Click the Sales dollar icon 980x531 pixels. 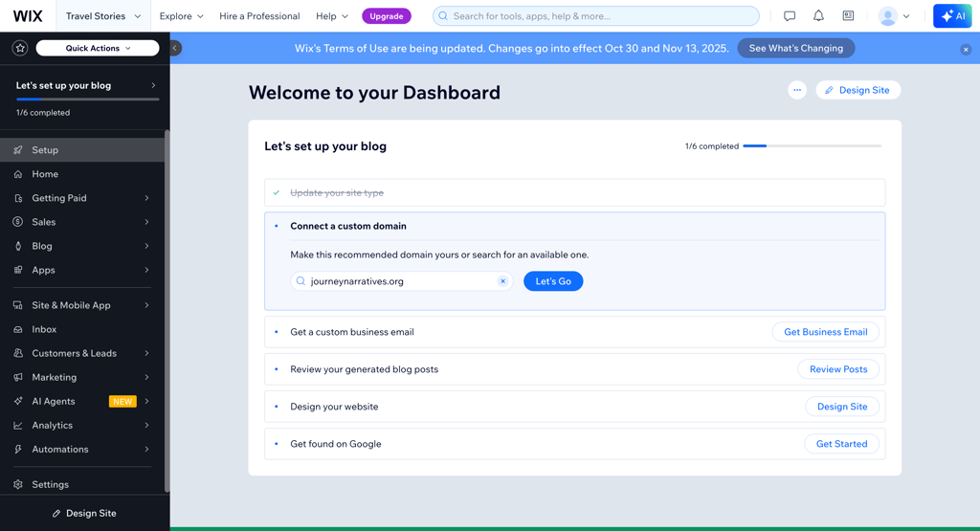click(x=18, y=222)
